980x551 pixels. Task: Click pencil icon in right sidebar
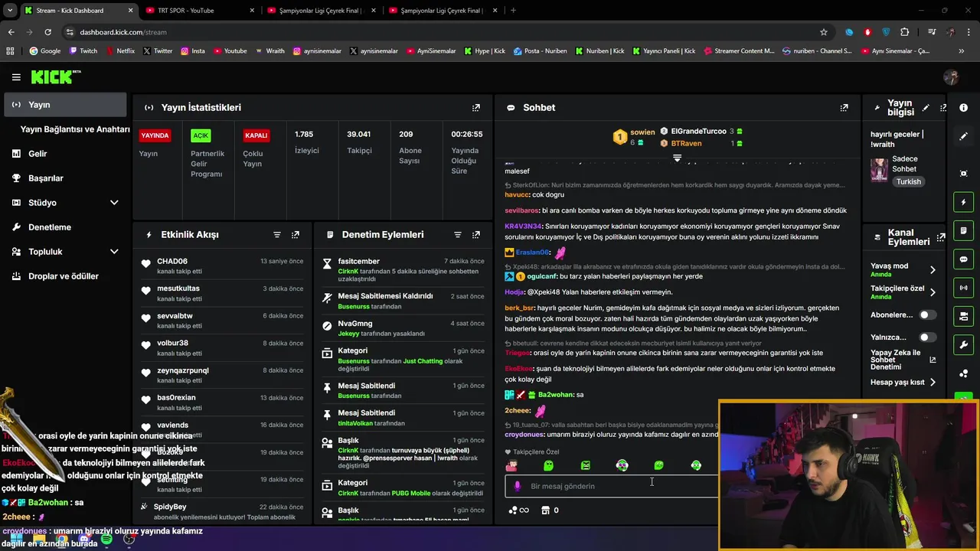tap(964, 136)
